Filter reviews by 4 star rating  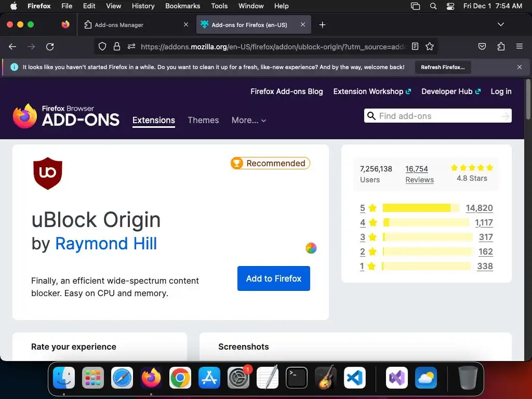click(368, 222)
